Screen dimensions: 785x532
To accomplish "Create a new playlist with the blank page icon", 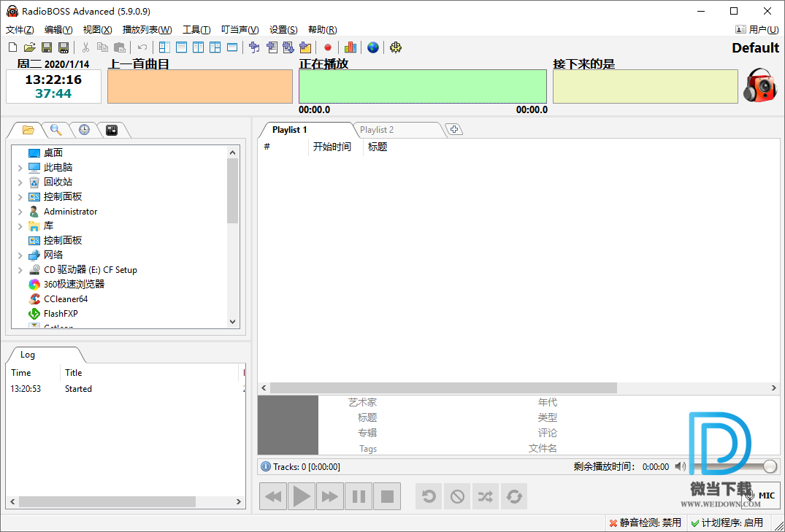I will [x=13, y=47].
